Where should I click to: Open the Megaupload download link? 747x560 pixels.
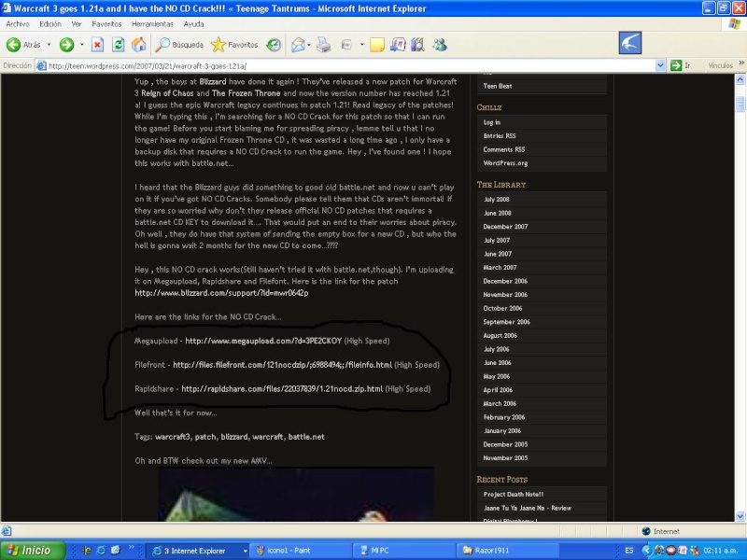coord(263,341)
